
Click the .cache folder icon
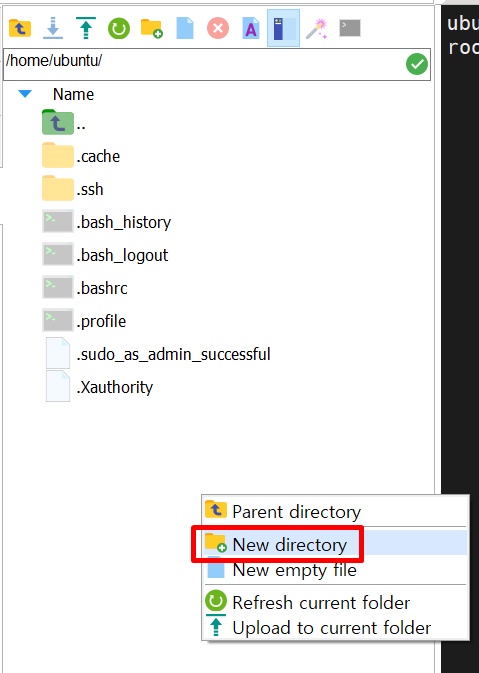point(58,155)
